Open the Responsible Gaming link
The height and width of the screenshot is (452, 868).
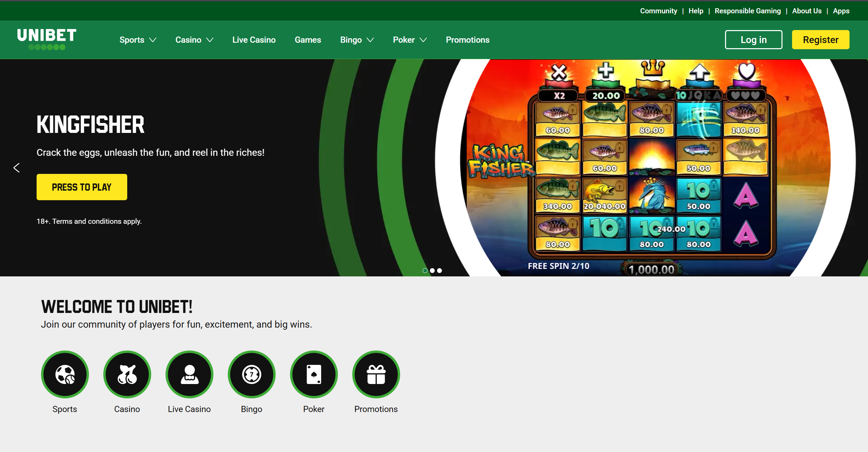coord(748,11)
